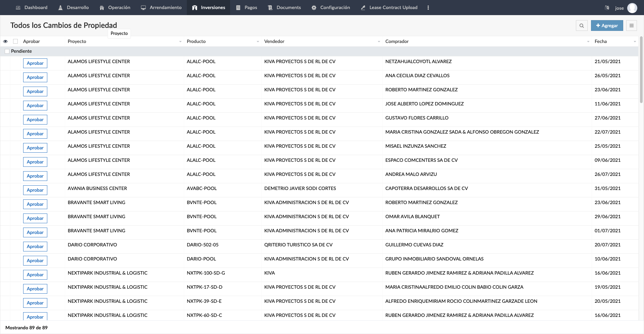Click the Lease Contract Upload pencil icon
644x334 pixels.
(363, 8)
